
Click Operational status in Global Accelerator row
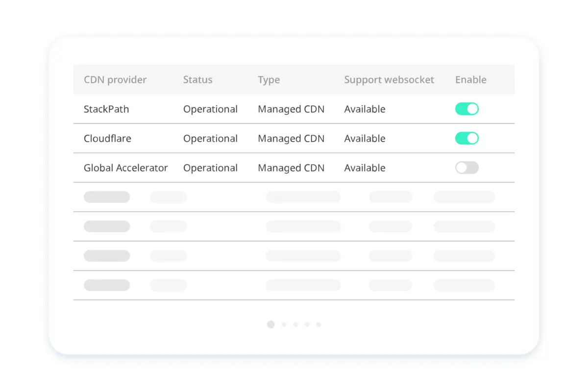[211, 168]
